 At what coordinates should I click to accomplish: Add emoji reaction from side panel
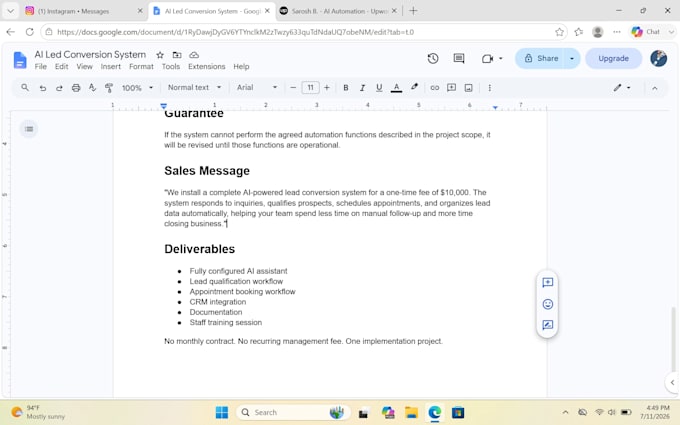click(547, 304)
